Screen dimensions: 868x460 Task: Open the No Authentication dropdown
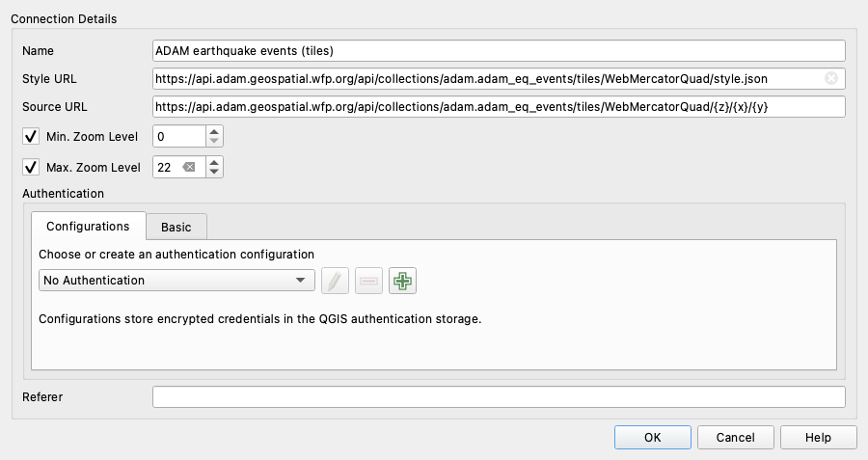coord(176,280)
